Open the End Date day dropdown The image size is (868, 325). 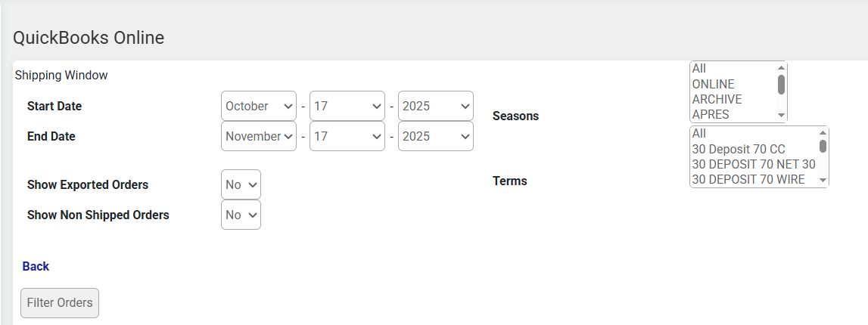tap(347, 136)
